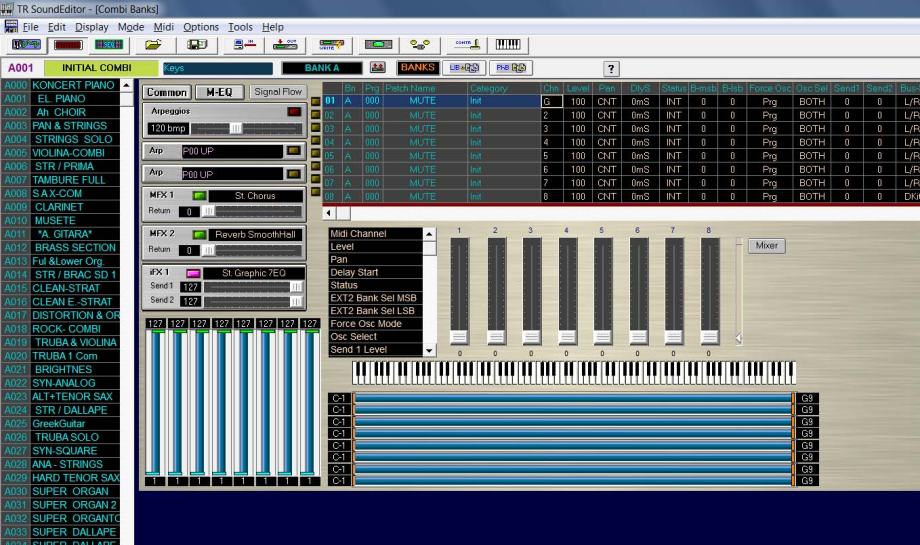Open the Midi menu
Image resolution: width=920 pixels, height=545 pixels.
[x=164, y=26]
